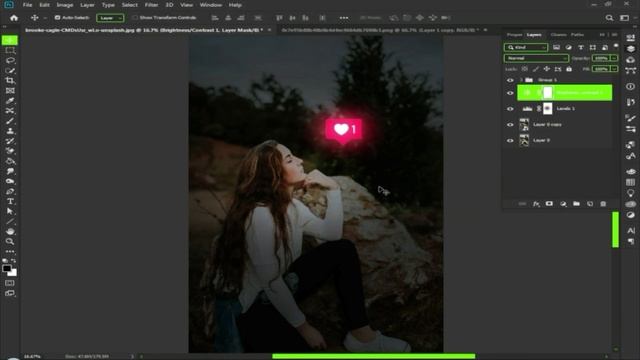Hide the Levels 1 layer
The image size is (640, 360).
click(x=510, y=109)
